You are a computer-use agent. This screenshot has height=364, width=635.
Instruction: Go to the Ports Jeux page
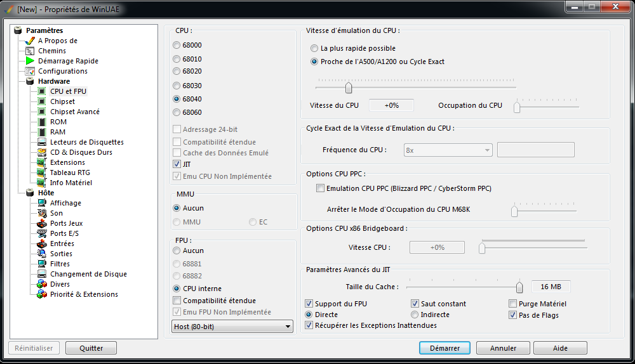(67, 223)
